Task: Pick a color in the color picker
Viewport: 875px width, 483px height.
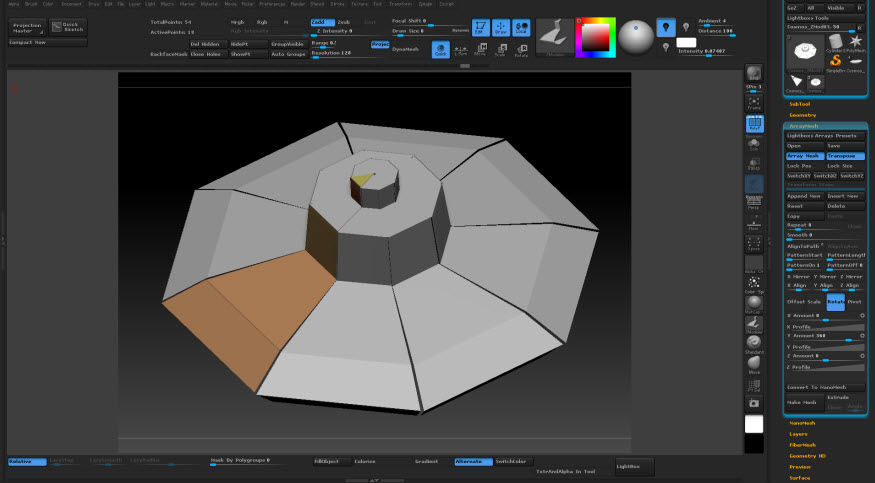Action: click(595, 37)
